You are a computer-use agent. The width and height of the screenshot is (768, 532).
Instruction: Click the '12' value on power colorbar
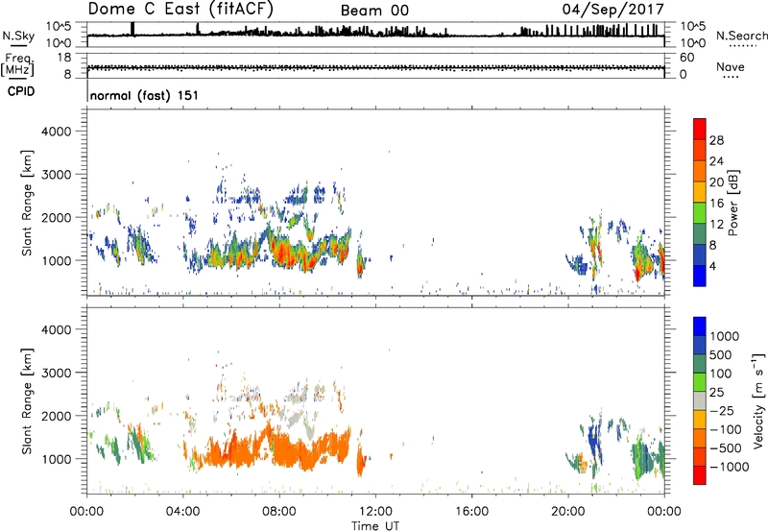click(716, 225)
